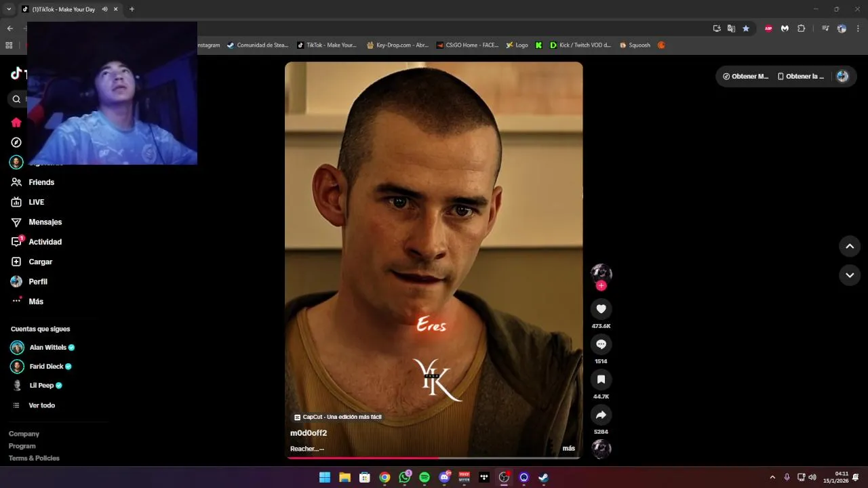Image resolution: width=868 pixels, height=488 pixels.
Task: Follow the creator with the red plus badge
Action: coord(601,286)
